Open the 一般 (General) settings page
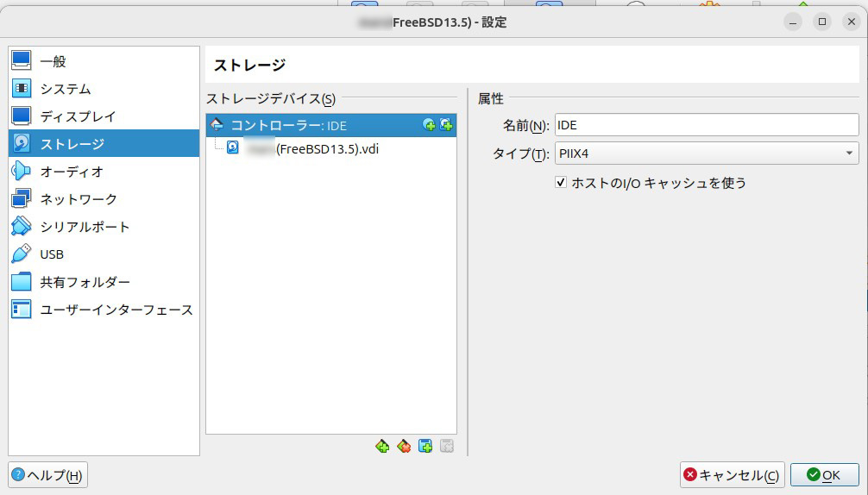 pos(104,61)
